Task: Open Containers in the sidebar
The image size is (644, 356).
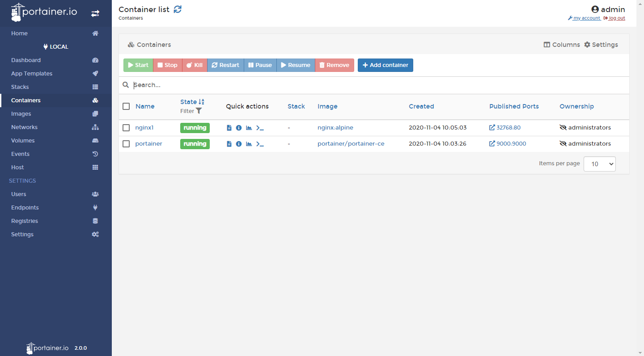Action: (x=56, y=101)
